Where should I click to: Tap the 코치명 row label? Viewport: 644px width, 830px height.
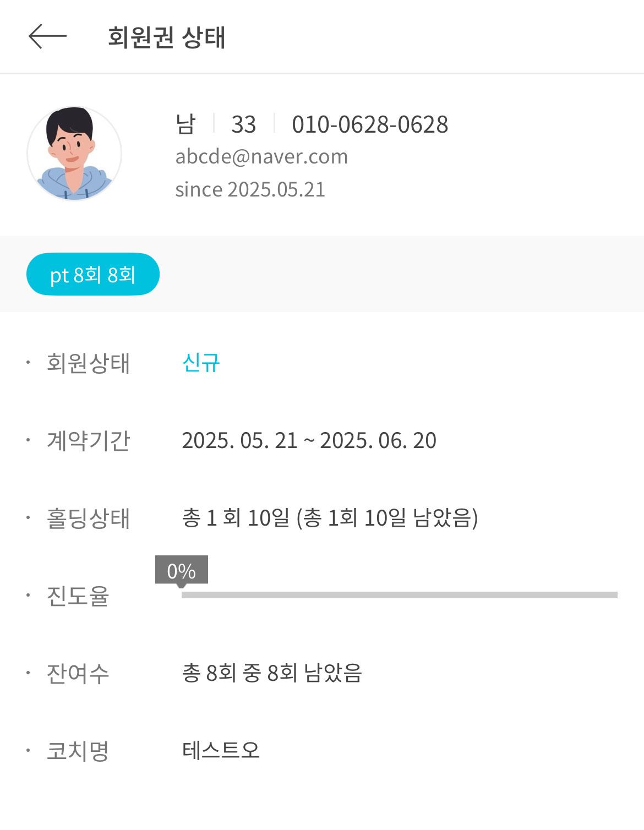[x=78, y=751]
